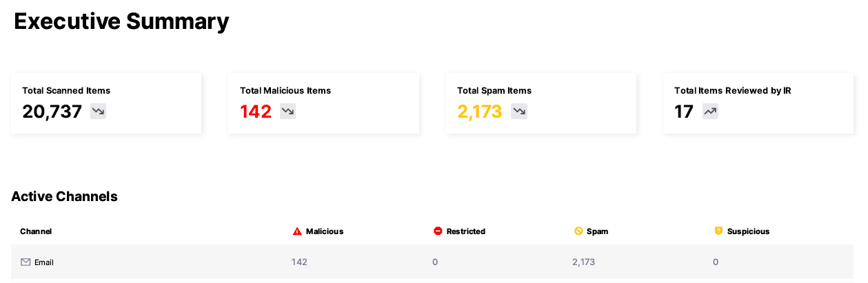Click the 17 items reviewed by IR number
Screen dimensions: 868x283
(x=684, y=112)
